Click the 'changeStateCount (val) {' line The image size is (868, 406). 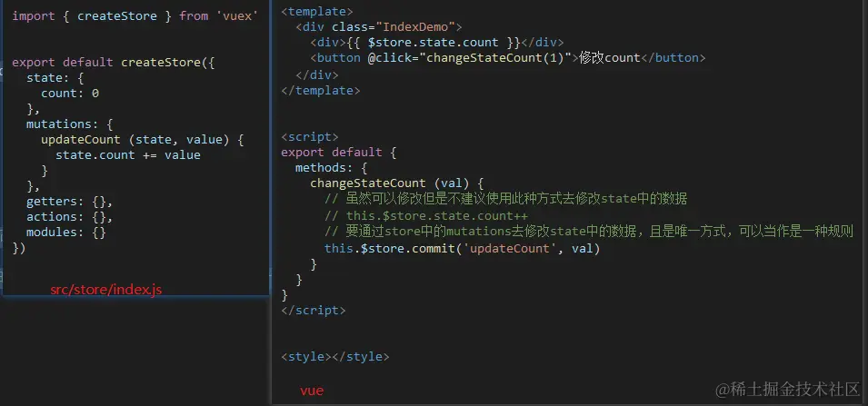pos(397,183)
